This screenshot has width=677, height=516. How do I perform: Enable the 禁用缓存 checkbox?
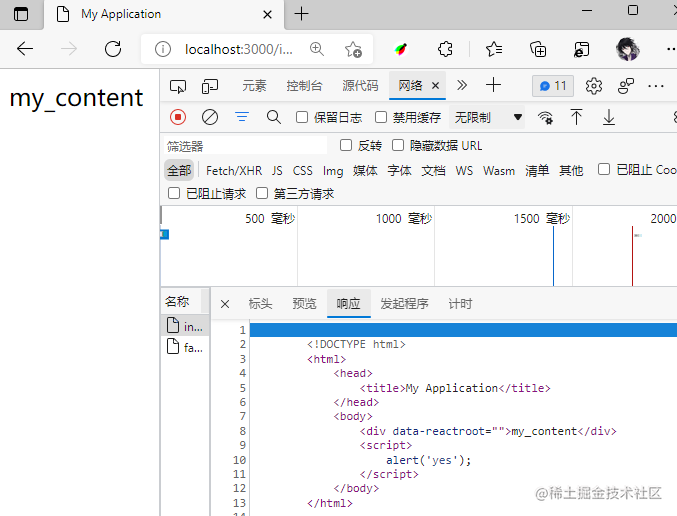pos(381,117)
